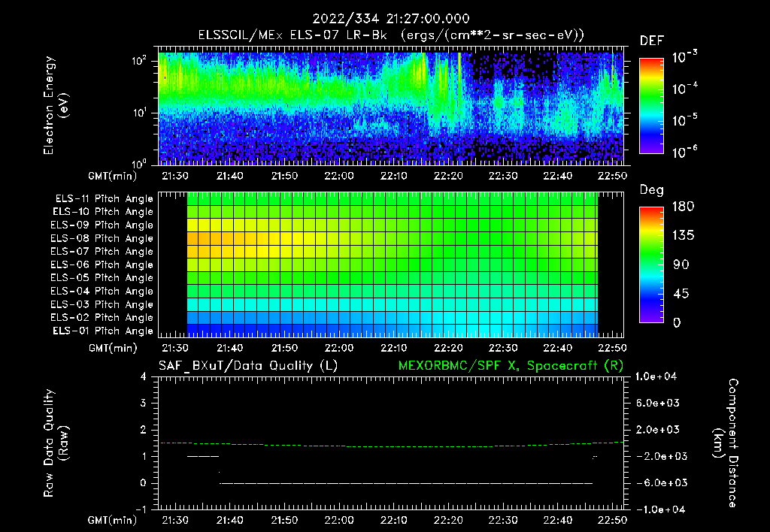Viewport: 770px width, 532px height.
Task: Select the ELS-01 Pitch Angle row label
Action: pyautogui.click(x=103, y=331)
